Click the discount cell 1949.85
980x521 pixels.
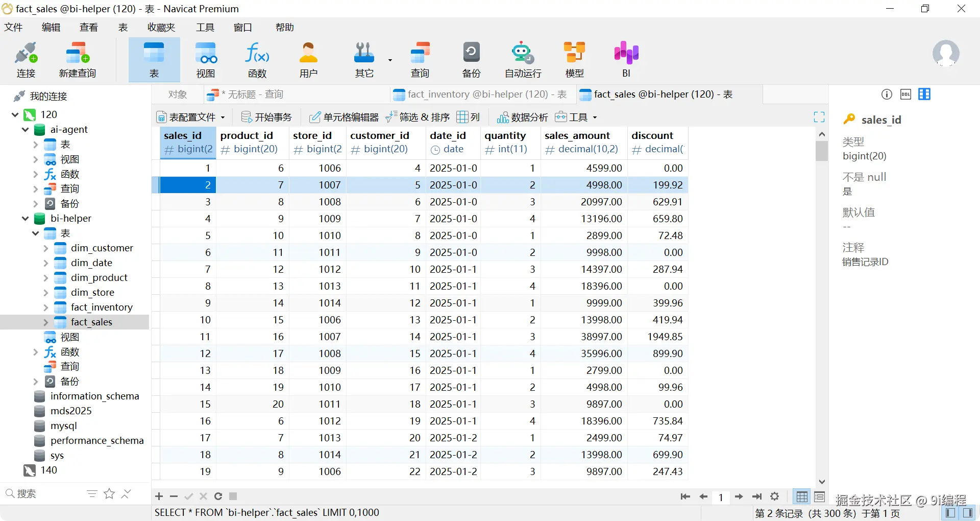coord(657,337)
